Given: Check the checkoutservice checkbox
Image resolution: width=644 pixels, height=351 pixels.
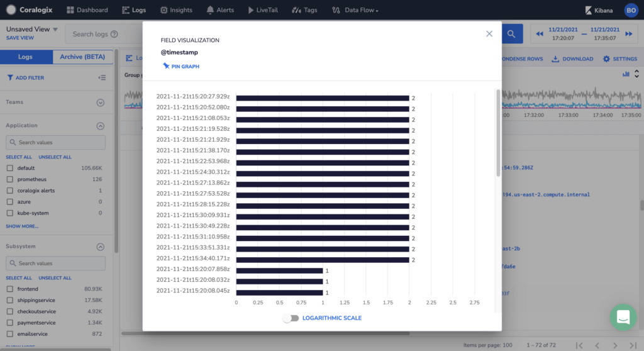Looking at the screenshot, I should (10, 311).
